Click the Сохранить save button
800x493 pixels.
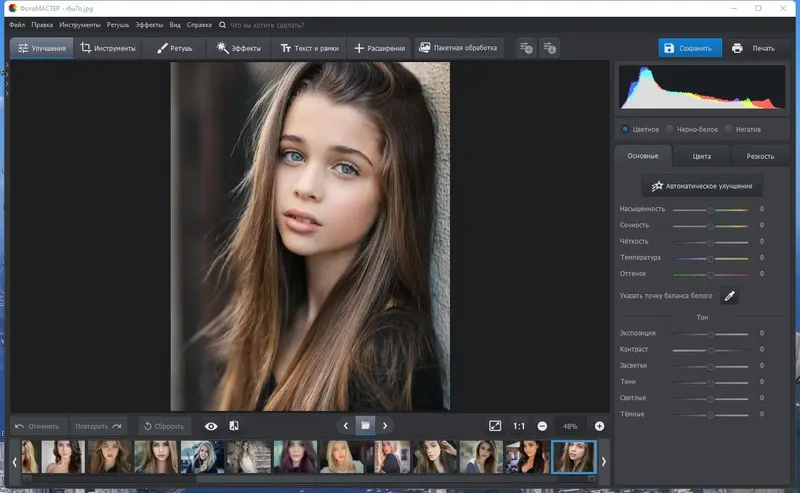pyautogui.click(x=689, y=48)
